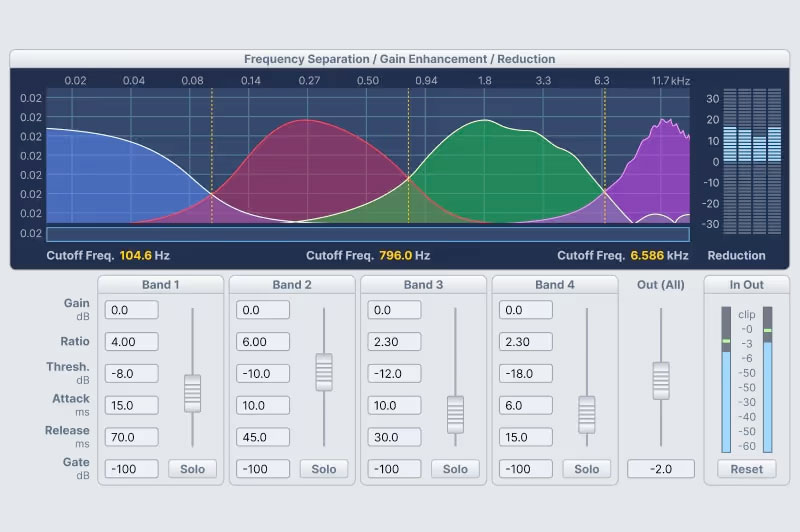
Task: Click the Band 3 Release field showing 30.0
Action: (x=394, y=437)
